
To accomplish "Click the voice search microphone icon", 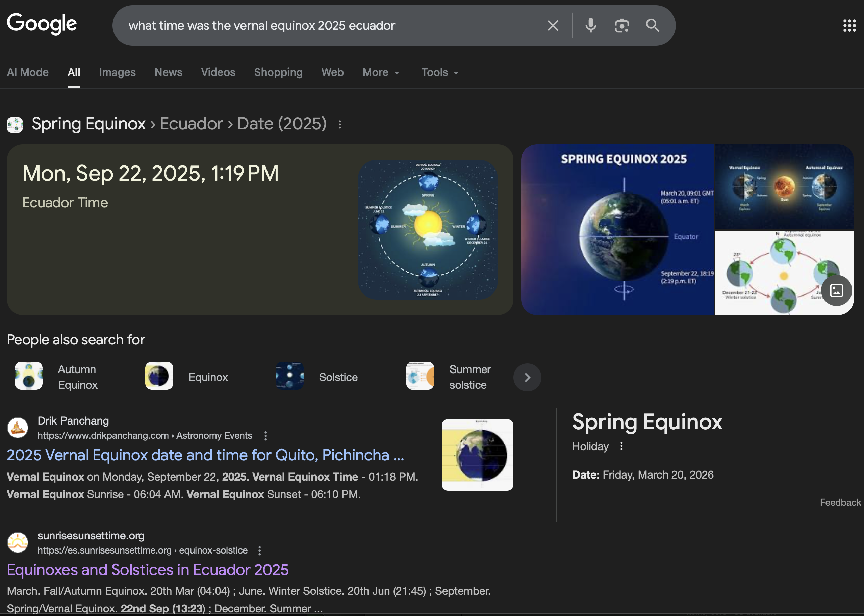I will [590, 25].
